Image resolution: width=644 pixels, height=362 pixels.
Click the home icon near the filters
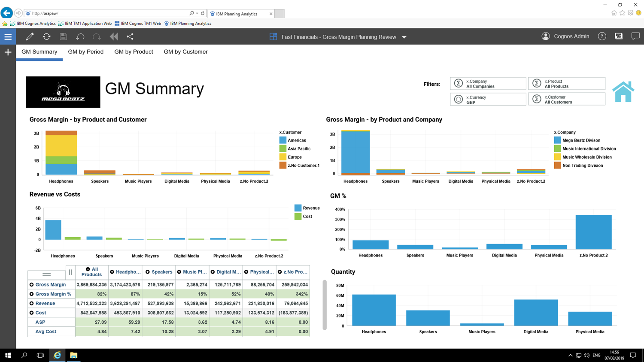click(623, 90)
